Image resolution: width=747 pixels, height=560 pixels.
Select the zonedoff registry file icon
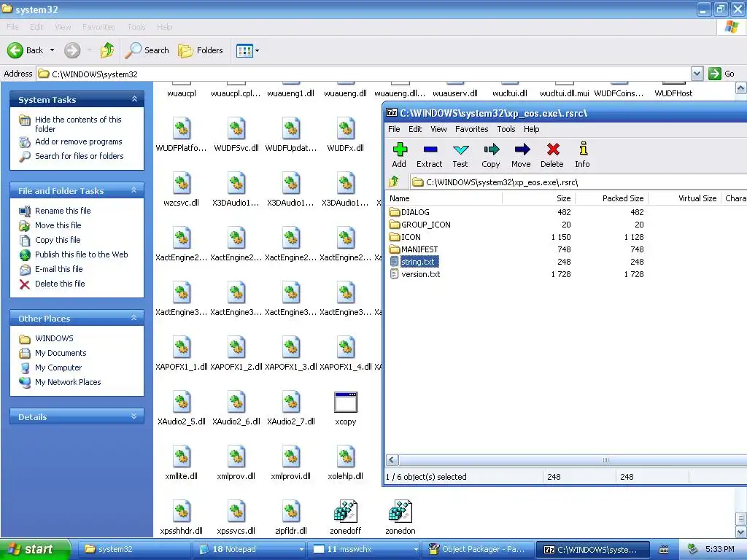coord(345,512)
